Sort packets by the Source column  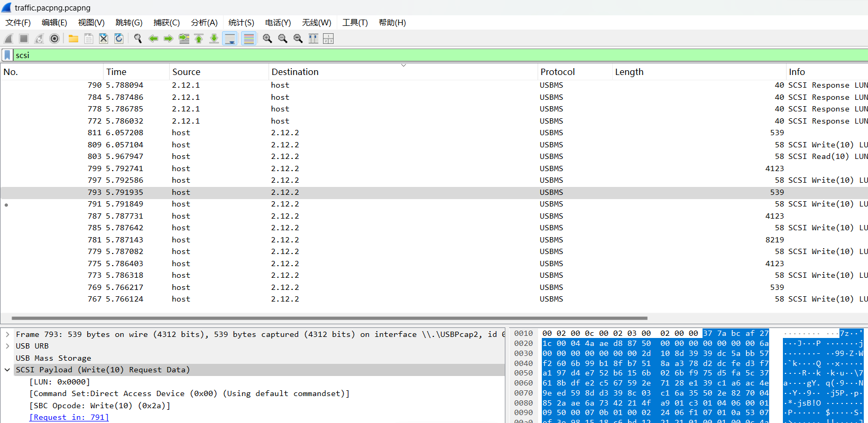[219, 72]
